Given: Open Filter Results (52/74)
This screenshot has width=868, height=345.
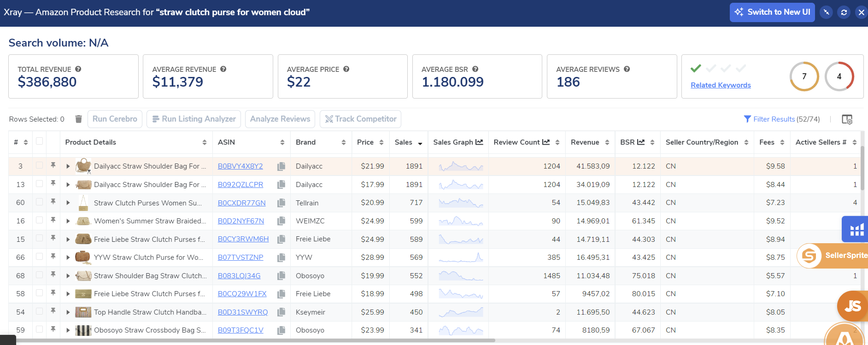Looking at the screenshot, I should [x=782, y=119].
